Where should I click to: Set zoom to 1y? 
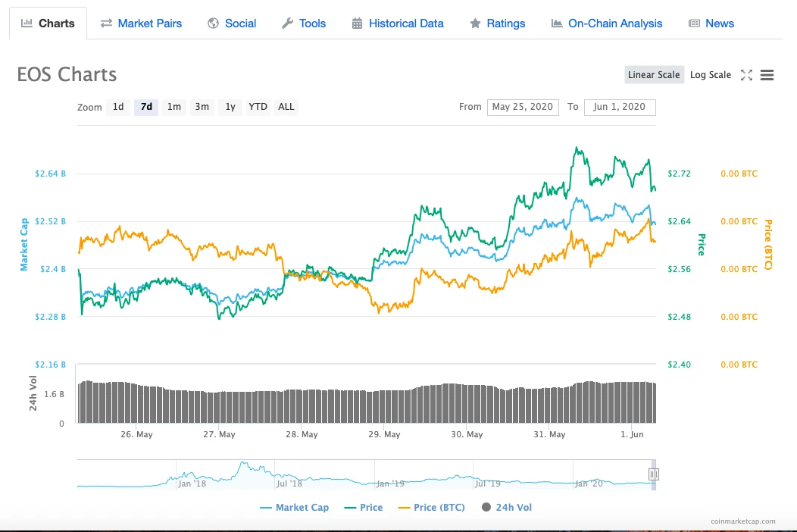point(230,107)
